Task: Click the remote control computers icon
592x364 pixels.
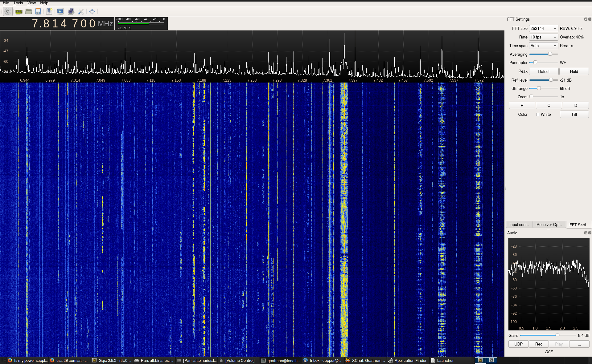Action: [x=71, y=12]
